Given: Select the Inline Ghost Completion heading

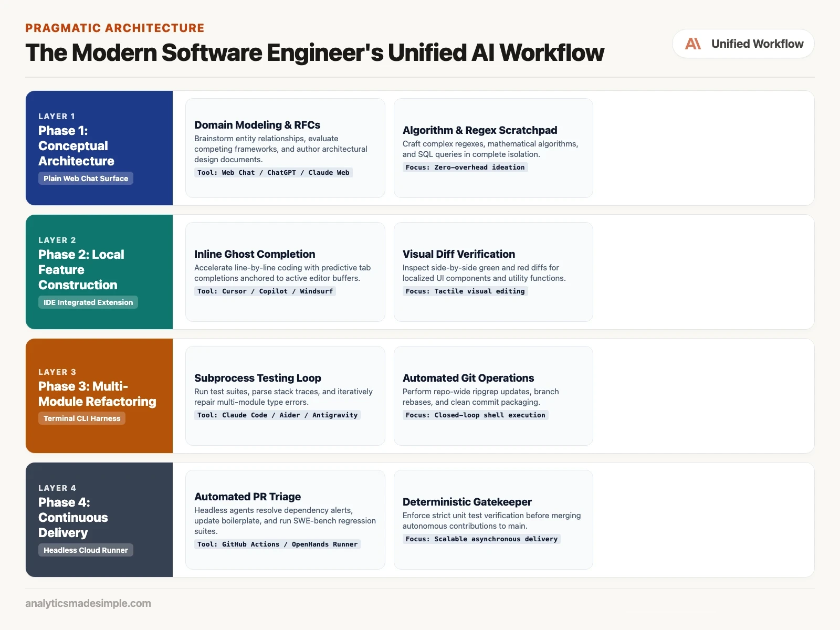Looking at the screenshot, I should [x=255, y=254].
